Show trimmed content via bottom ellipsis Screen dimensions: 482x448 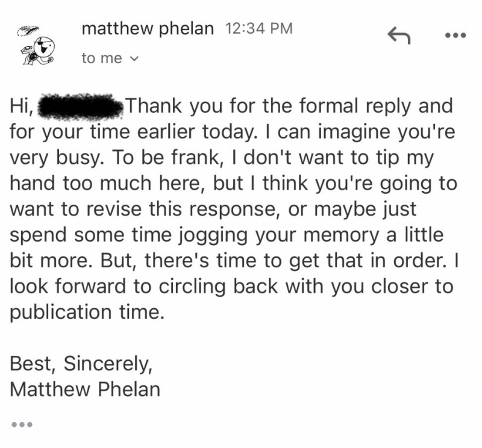point(21,423)
